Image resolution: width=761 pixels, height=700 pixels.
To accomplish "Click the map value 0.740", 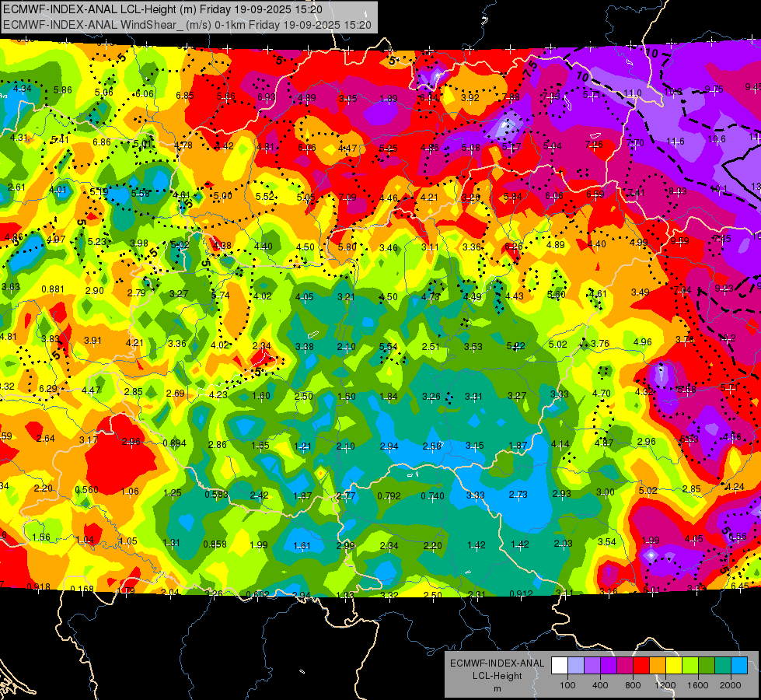I will click(x=432, y=495).
